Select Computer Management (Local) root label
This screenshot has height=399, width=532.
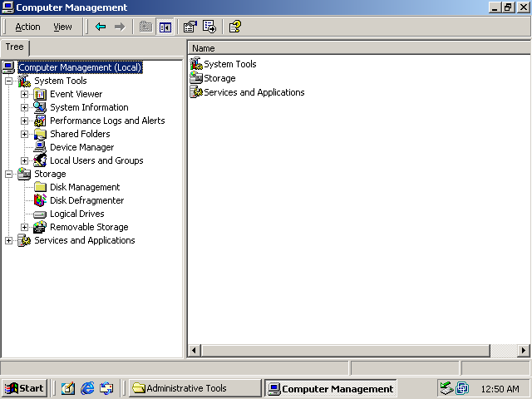80,67
